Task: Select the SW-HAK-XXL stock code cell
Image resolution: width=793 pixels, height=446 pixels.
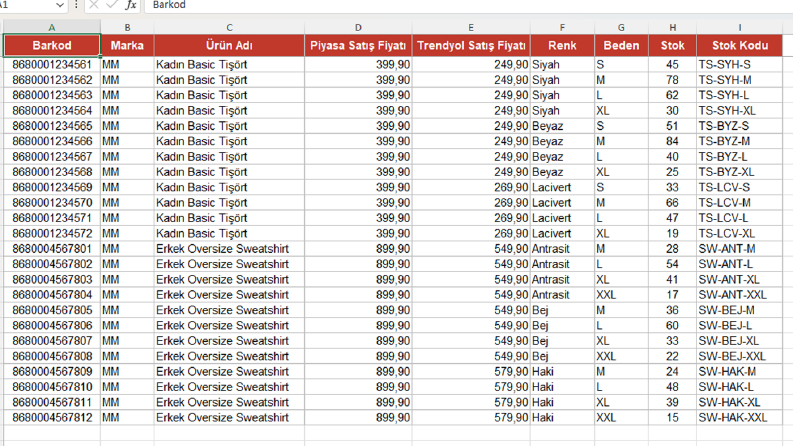Action: coord(739,418)
